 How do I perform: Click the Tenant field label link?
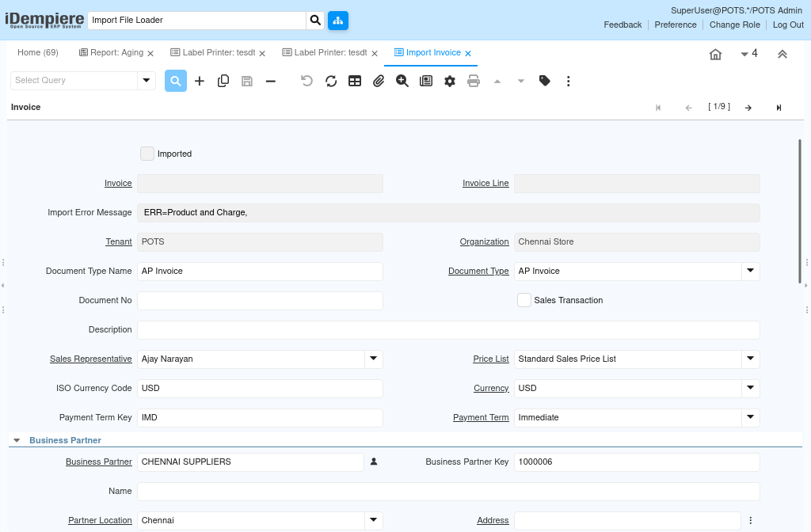119,241
